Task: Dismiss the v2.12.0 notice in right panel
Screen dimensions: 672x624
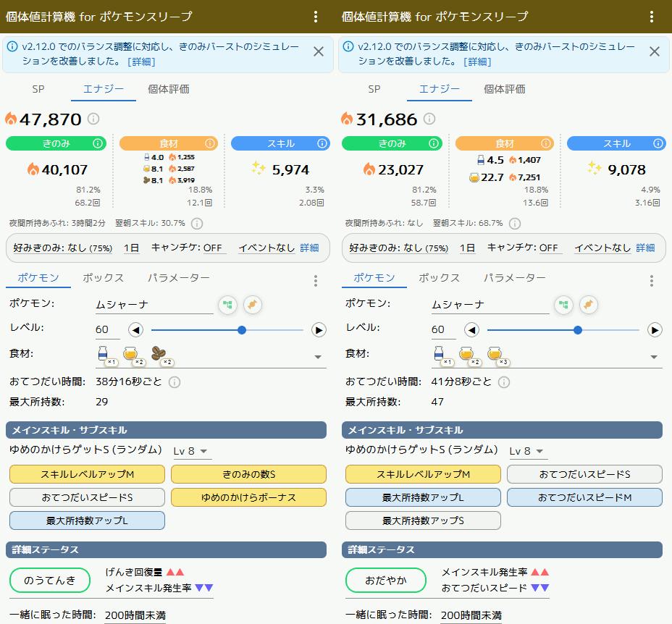Action: [654, 51]
